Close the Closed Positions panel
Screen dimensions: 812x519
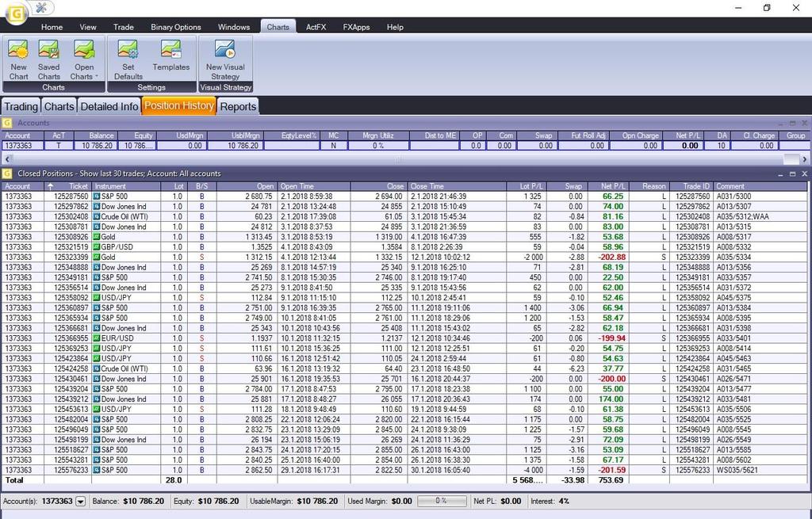[x=804, y=174]
